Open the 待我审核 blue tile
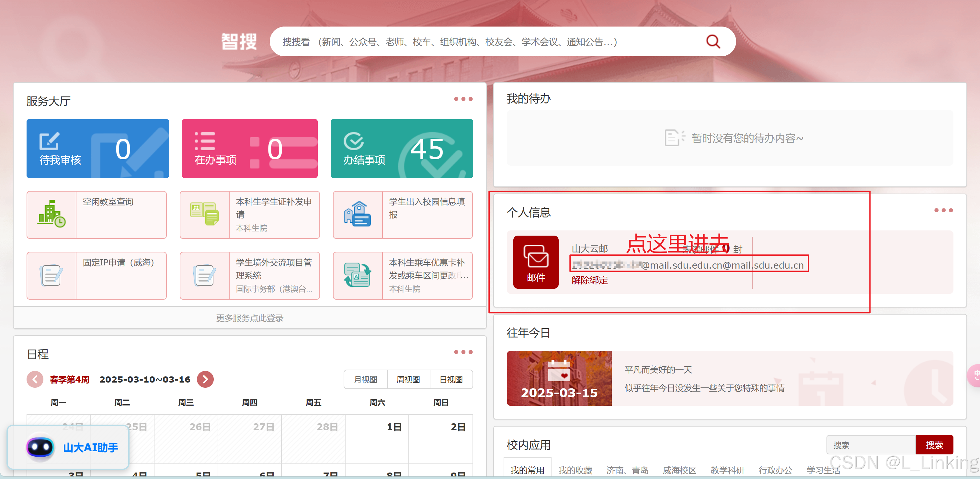 (x=98, y=149)
